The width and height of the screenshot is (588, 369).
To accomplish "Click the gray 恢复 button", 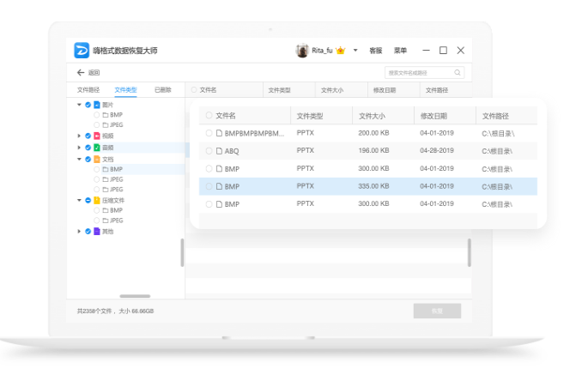I will [x=437, y=311].
